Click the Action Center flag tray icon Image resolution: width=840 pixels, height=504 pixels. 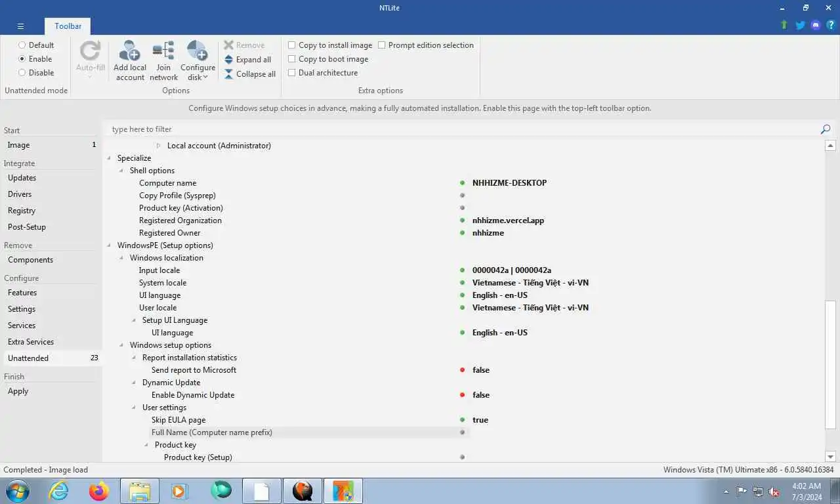742,492
